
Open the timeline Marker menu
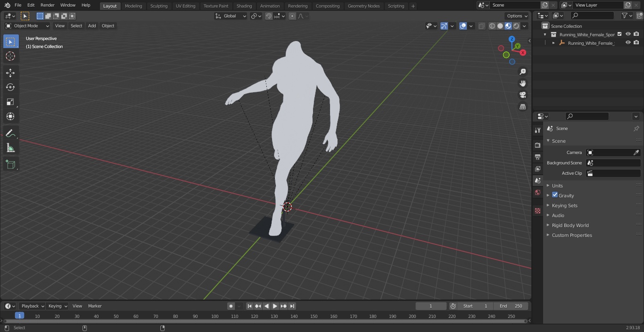(x=95, y=306)
